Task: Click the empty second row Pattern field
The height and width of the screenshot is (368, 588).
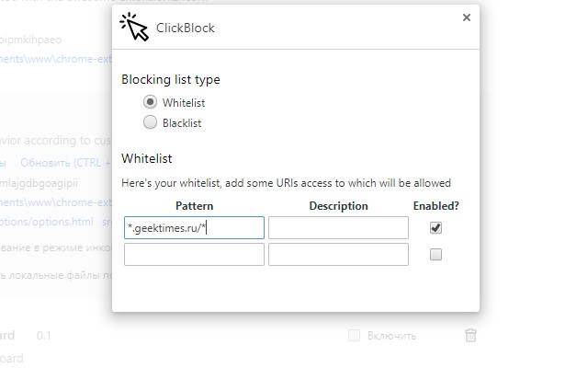Action: pos(194,255)
